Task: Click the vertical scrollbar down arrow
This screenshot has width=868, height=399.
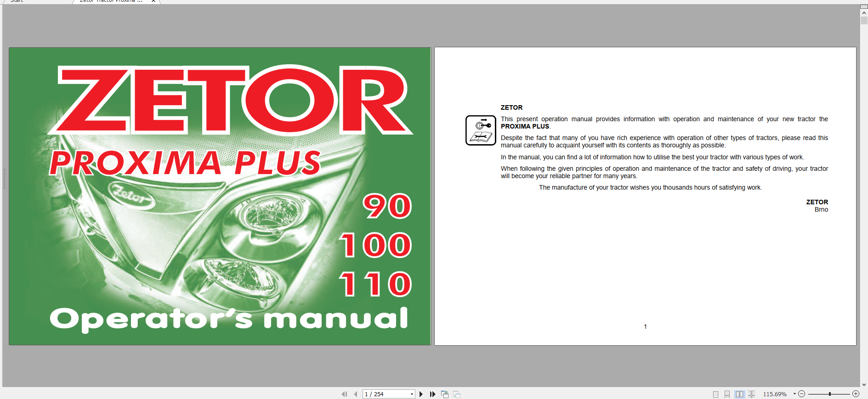Action: pos(864,385)
